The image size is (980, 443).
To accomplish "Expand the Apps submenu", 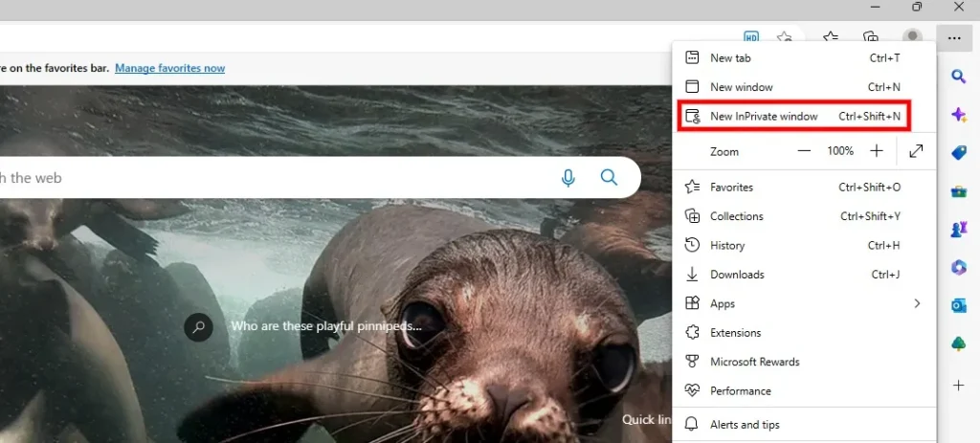I will click(804, 303).
